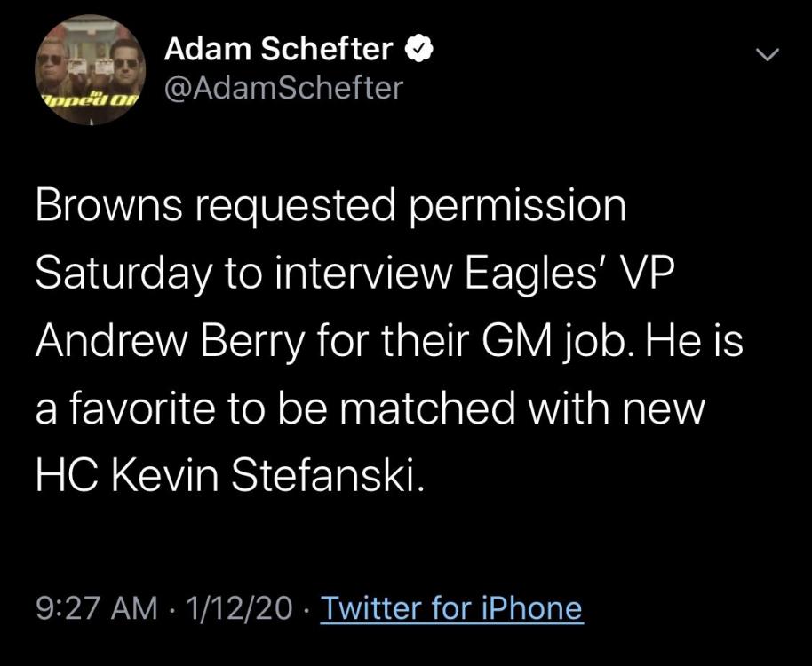Click the 9:27 AM timestamp
This screenshot has height=666, width=812.
tap(96, 608)
